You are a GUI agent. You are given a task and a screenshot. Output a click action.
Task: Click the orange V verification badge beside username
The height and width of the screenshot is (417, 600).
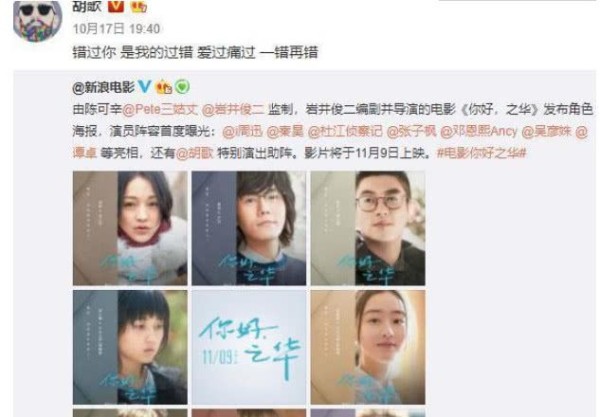[x=116, y=6]
